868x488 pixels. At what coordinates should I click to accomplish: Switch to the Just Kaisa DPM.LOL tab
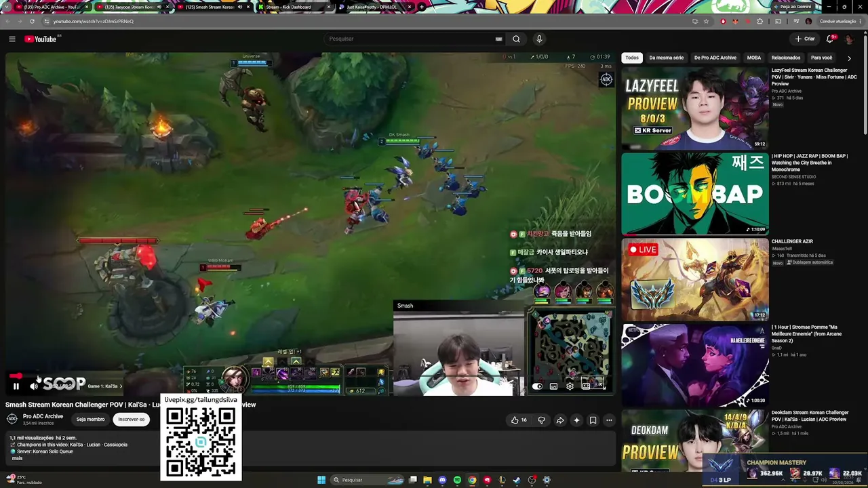point(372,7)
